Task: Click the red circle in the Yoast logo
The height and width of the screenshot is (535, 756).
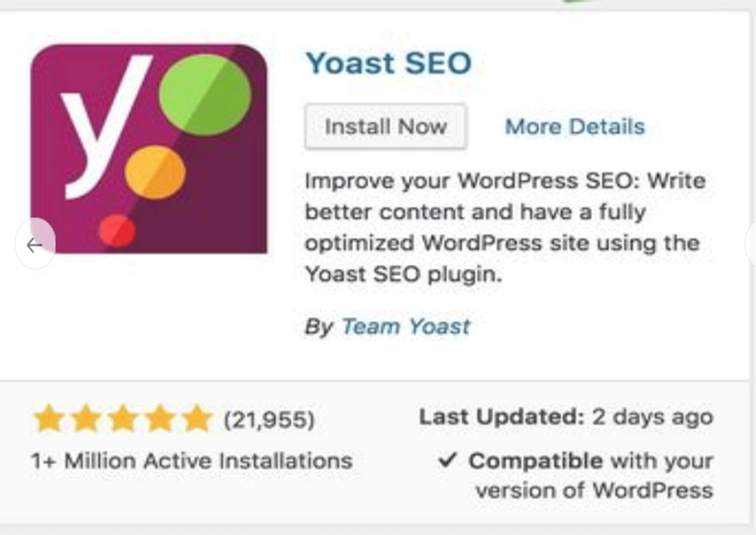Action: tap(117, 230)
